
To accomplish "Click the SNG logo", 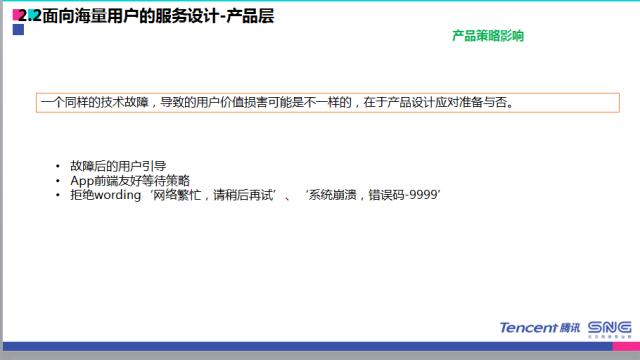I will [610, 329].
